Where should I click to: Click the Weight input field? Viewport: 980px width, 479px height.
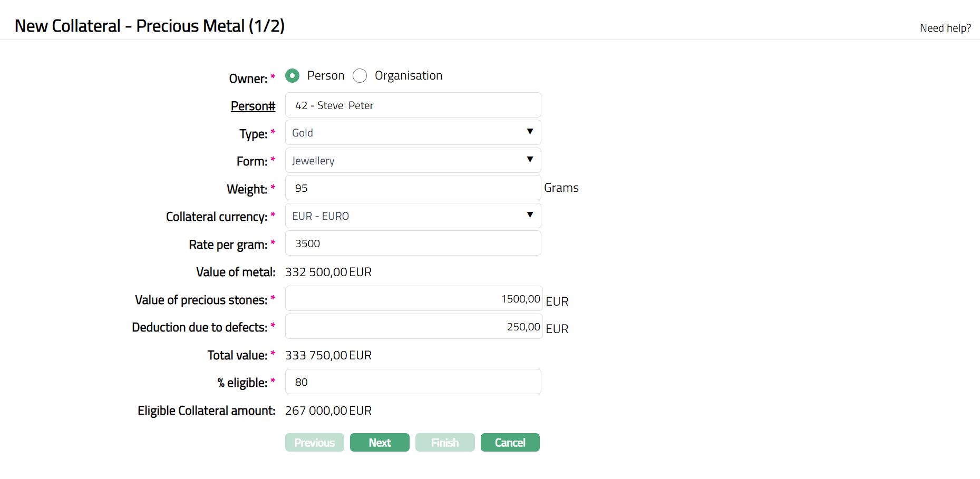point(413,188)
